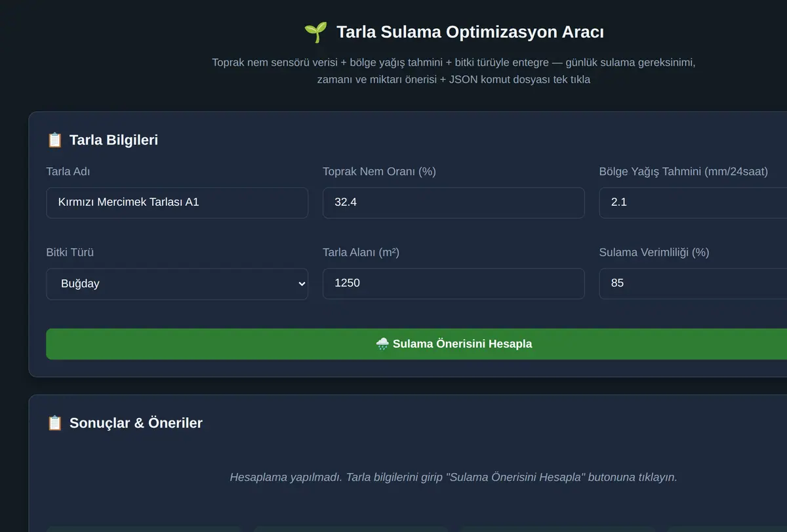Click the Tarla Alanı (m²) label

tap(361, 253)
